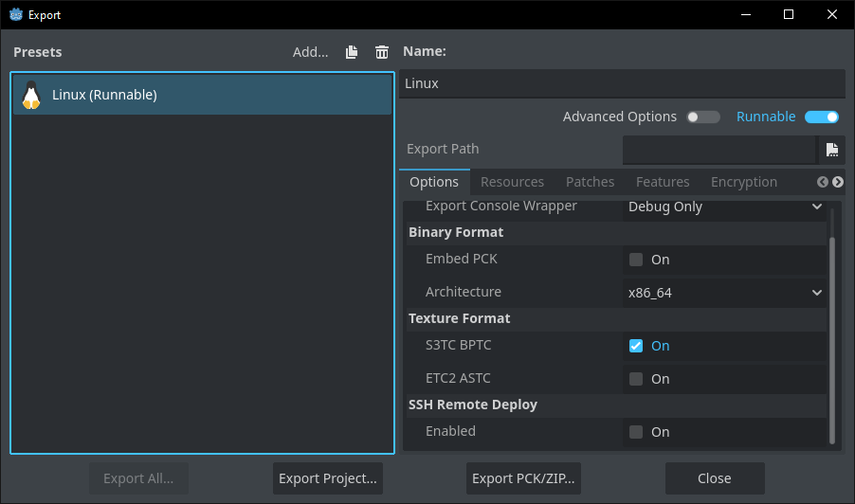
Task: Switch to the Resources tab
Action: tap(512, 182)
